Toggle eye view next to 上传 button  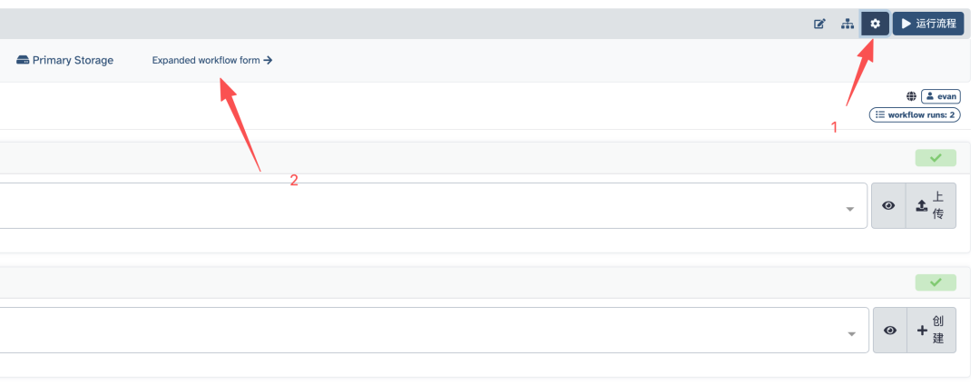[x=888, y=206]
